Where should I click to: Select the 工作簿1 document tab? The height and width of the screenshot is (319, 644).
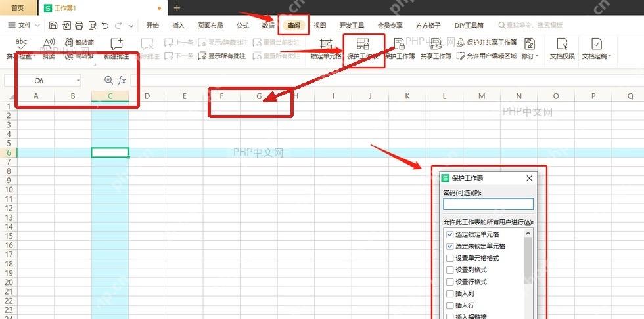click(x=102, y=8)
